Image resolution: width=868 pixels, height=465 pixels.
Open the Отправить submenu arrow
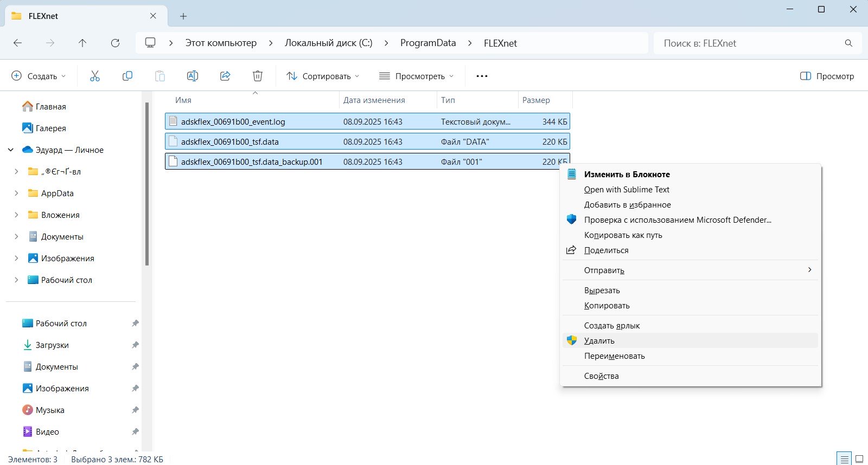click(809, 270)
